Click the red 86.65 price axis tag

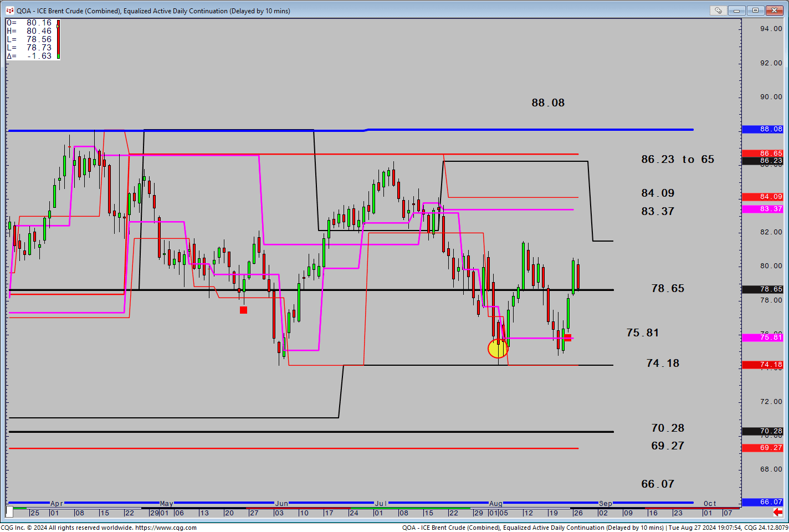pos(763,154)
